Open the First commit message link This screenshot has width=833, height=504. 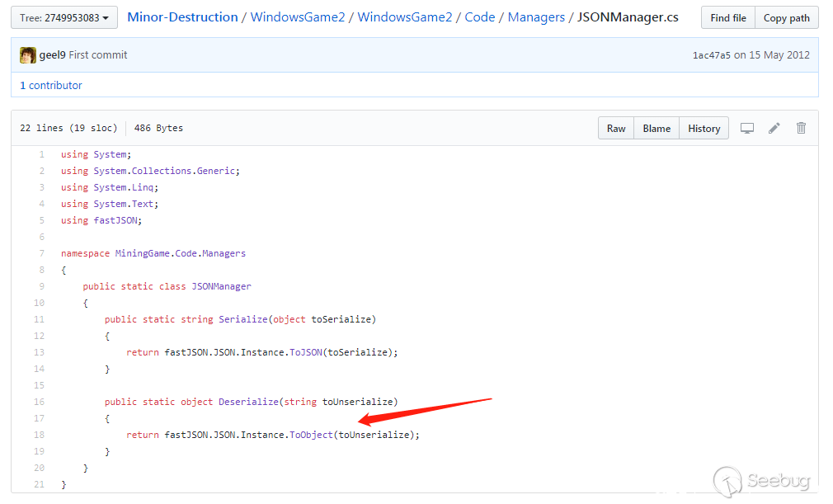coord(98,55)
